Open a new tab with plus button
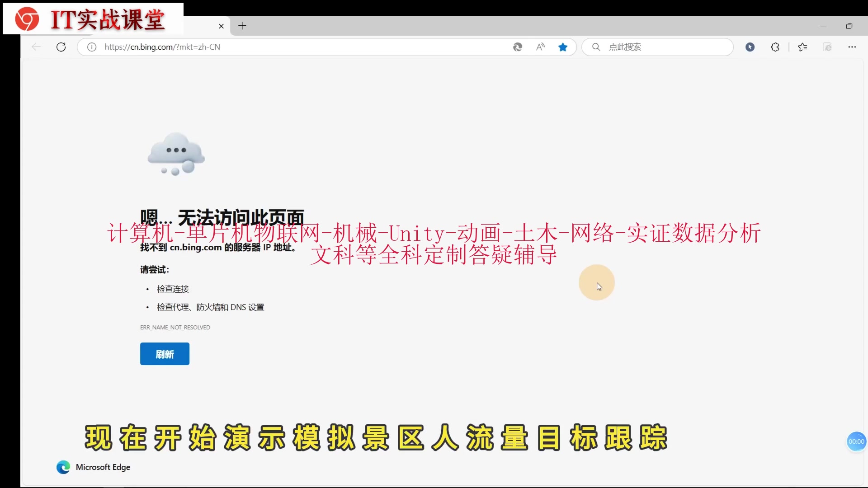Image resolution: width=868 pixels, height=488 pixels. coord(242,26)
